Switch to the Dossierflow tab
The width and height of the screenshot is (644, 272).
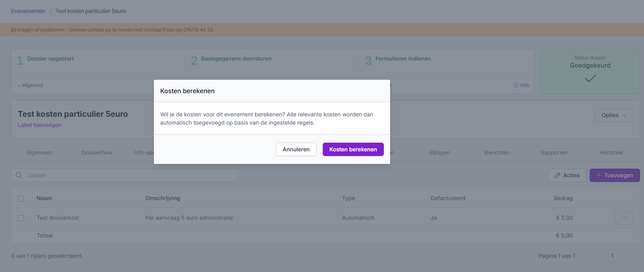click(x=97, y=153)
